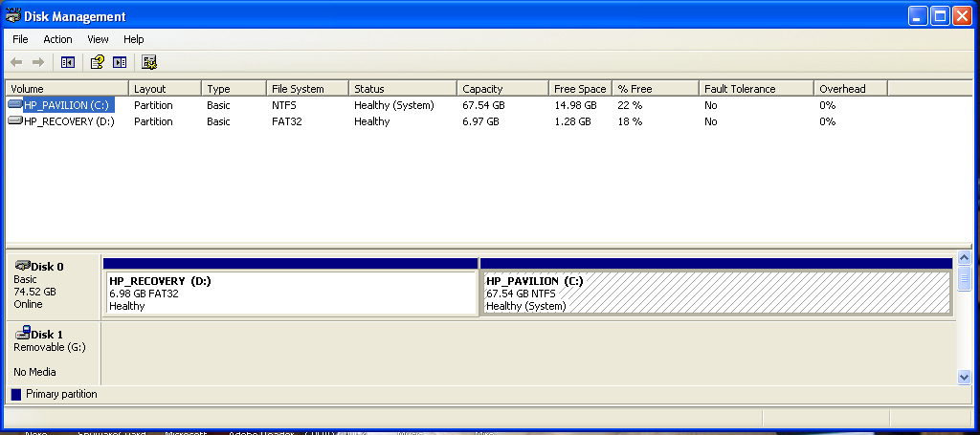Image resolution: width=980 pixels, height=435 pixels.
Task: Sort by the Type column header
Action: tap(234, 89)
